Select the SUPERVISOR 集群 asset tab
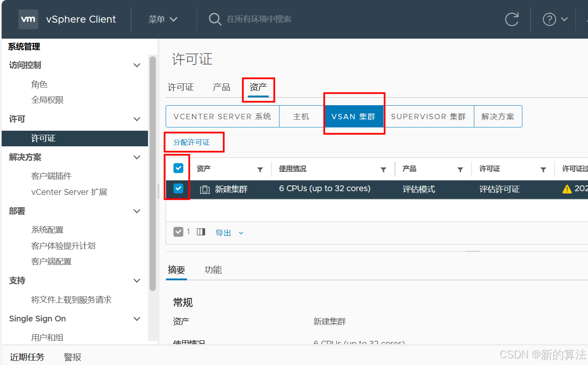588x365 pixels. pos(428,117)
